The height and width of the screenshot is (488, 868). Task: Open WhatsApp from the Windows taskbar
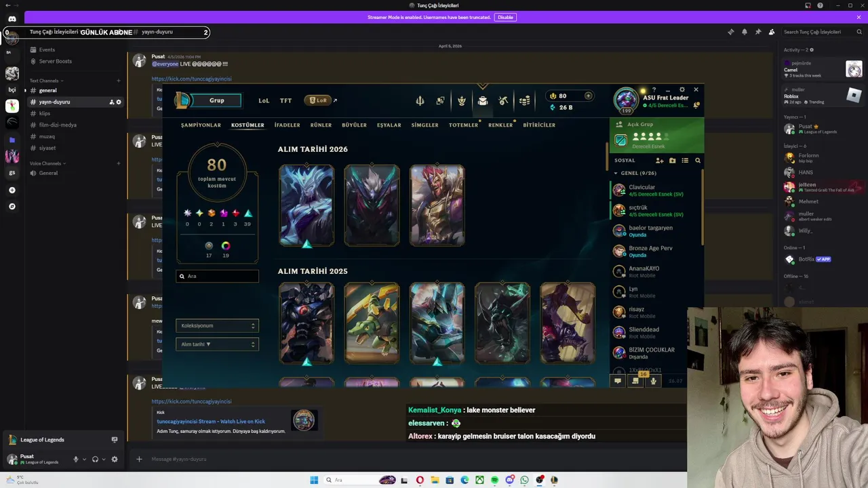pos(524,480)
